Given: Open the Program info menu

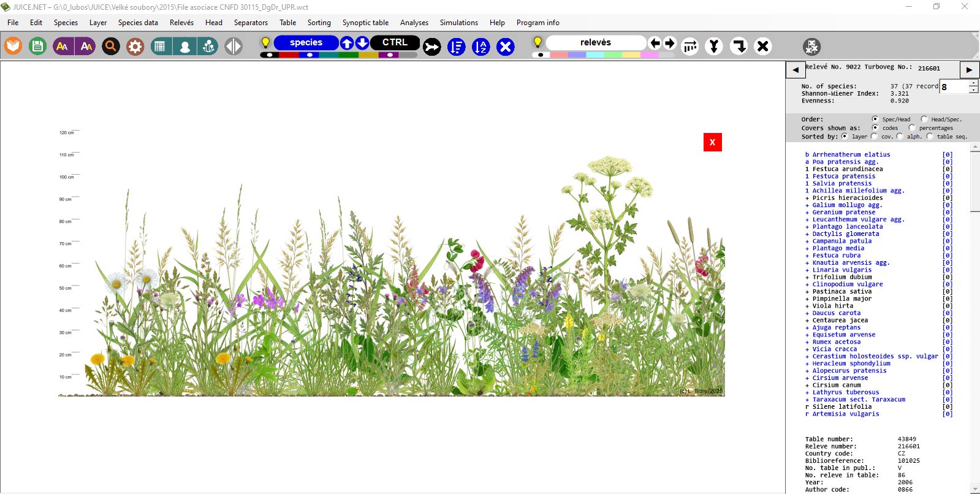Looking at the screenshot, I should (537, 23).
